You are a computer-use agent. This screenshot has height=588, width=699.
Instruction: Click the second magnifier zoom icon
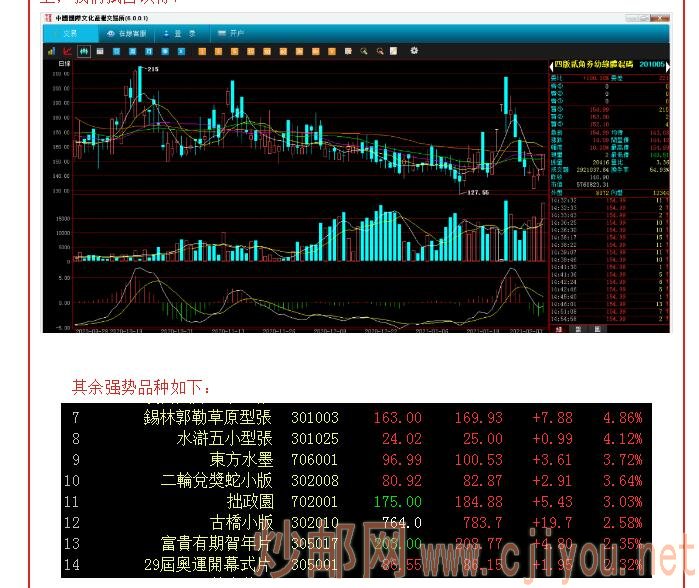(x=380, y=50)
